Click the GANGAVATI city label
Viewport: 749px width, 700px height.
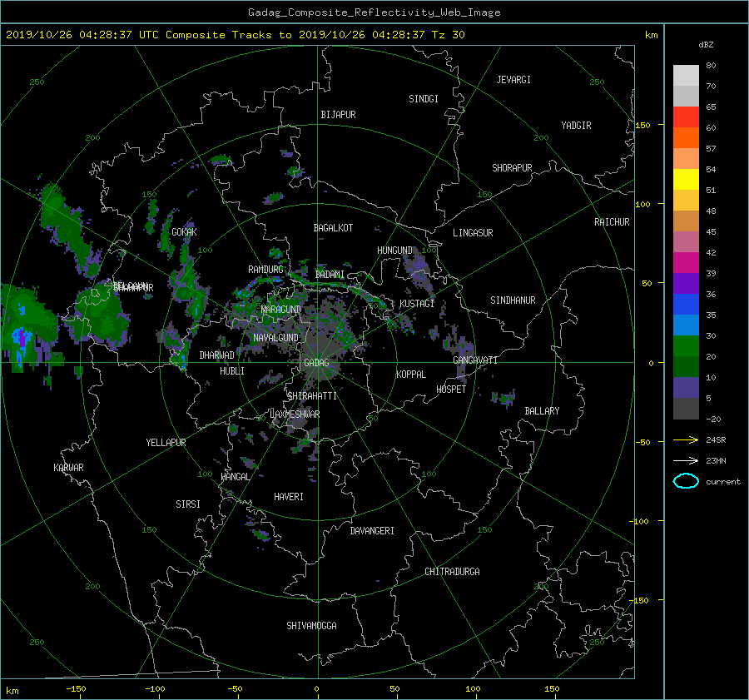pos(475,360)
